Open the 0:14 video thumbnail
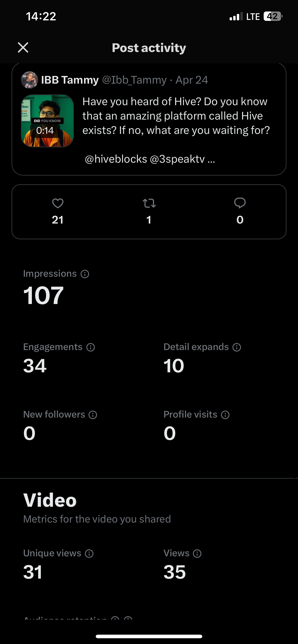Screen dimensions: 298x644 [47, 121]
